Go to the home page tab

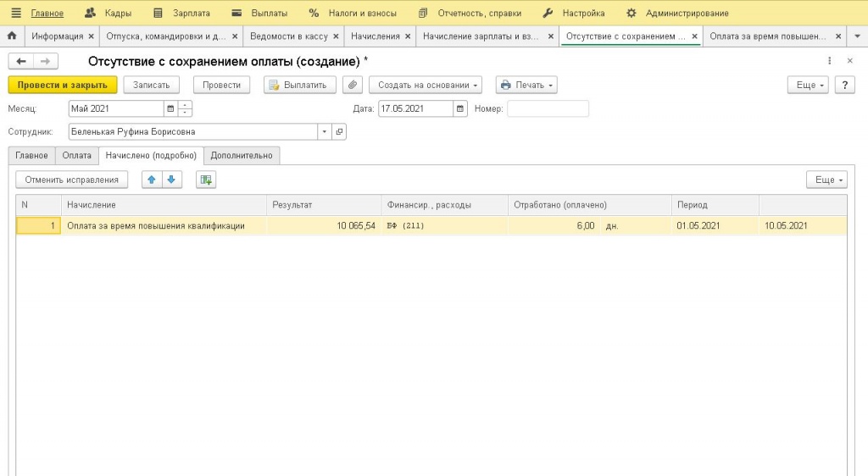pos(12,36)
